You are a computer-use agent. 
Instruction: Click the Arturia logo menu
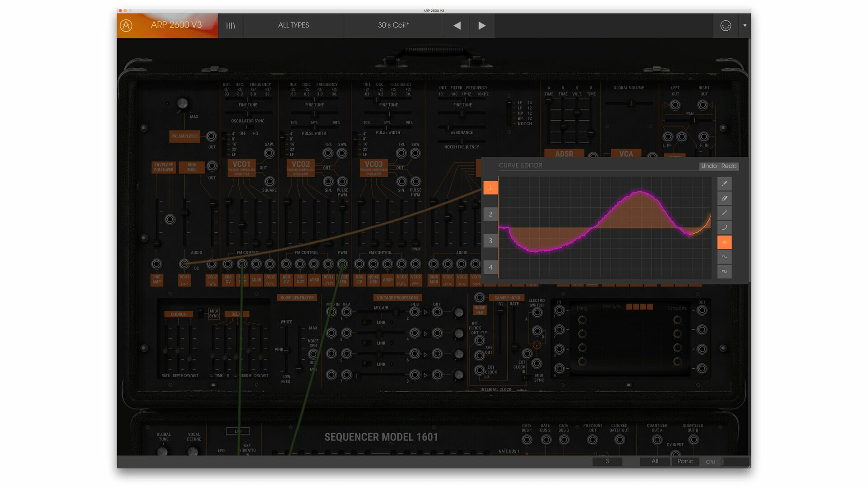(126, 25)
